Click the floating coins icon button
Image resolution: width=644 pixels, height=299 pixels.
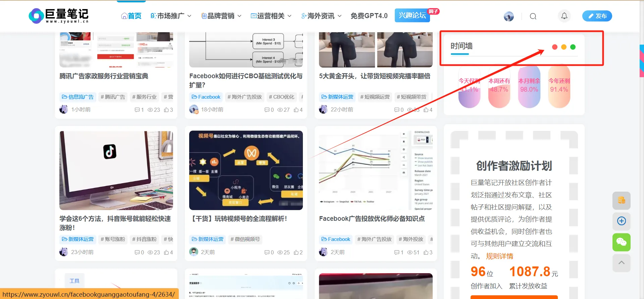click(x=622, y=200)
